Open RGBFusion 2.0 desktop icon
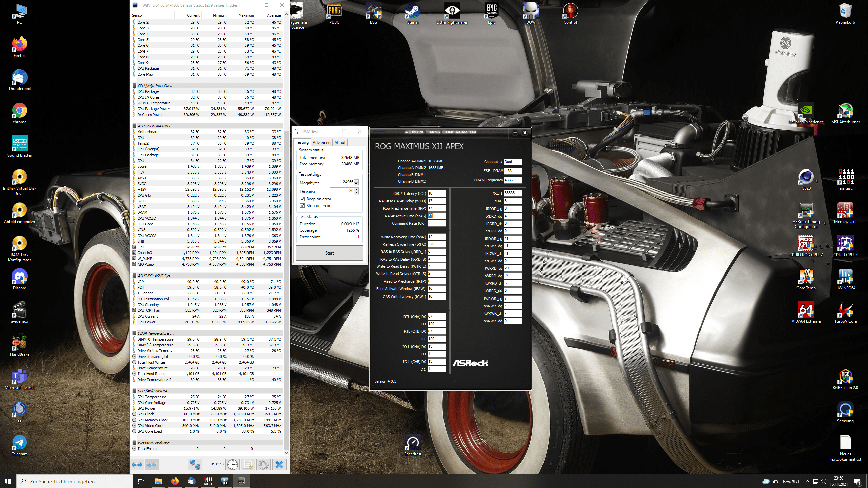Image resolution: width=868 pixels, height=488 pixels. pos(845,379)
